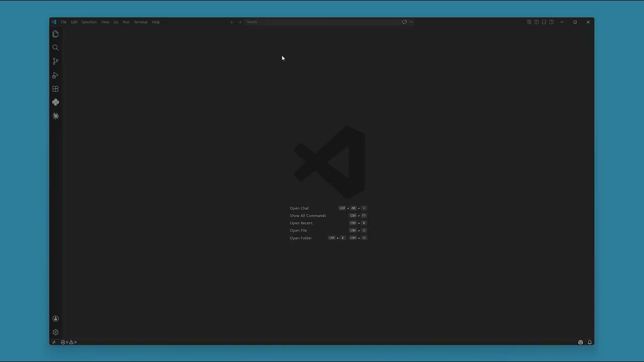The width and height of the screenshot is (644, 362).
Task: Click the Show All Commands label
Action: [x=308, y=216]
